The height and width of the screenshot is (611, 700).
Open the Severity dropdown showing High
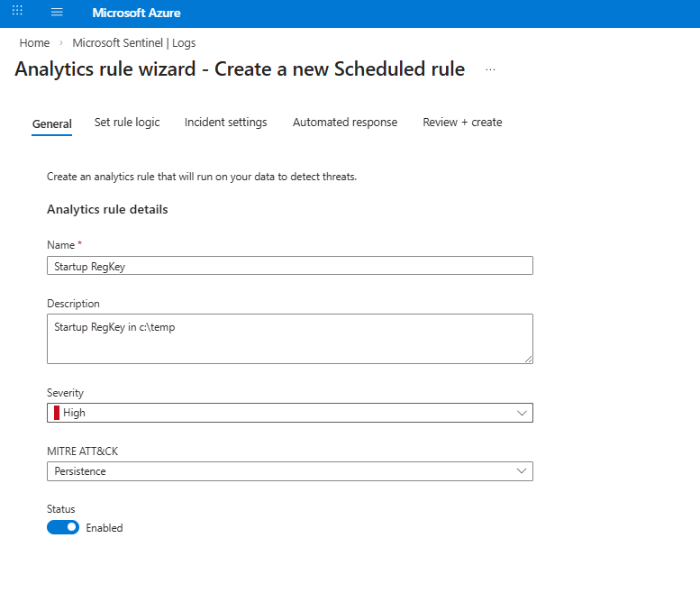tap(289, 413)
